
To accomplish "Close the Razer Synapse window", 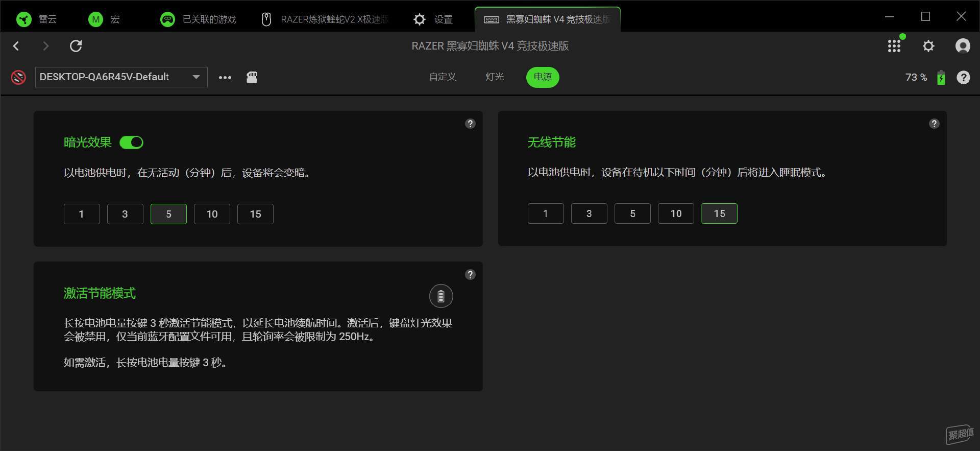I will (x=961, y=17).
